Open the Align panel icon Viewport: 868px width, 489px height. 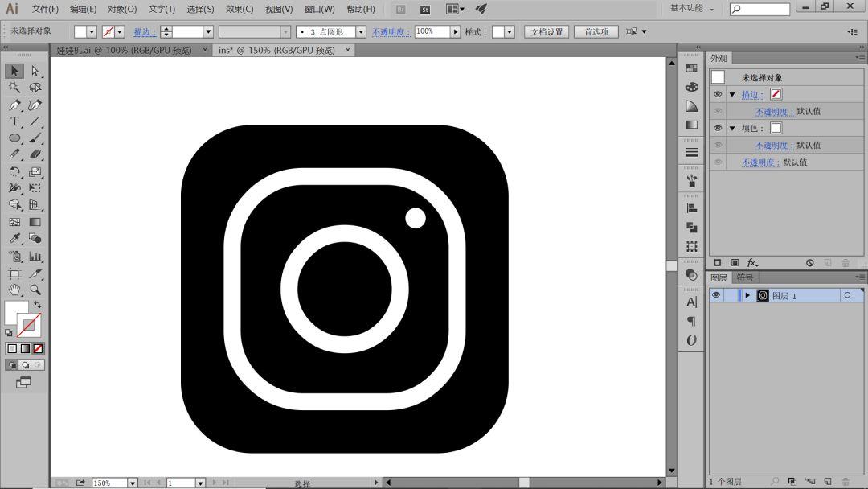click(x=691, y=208)
